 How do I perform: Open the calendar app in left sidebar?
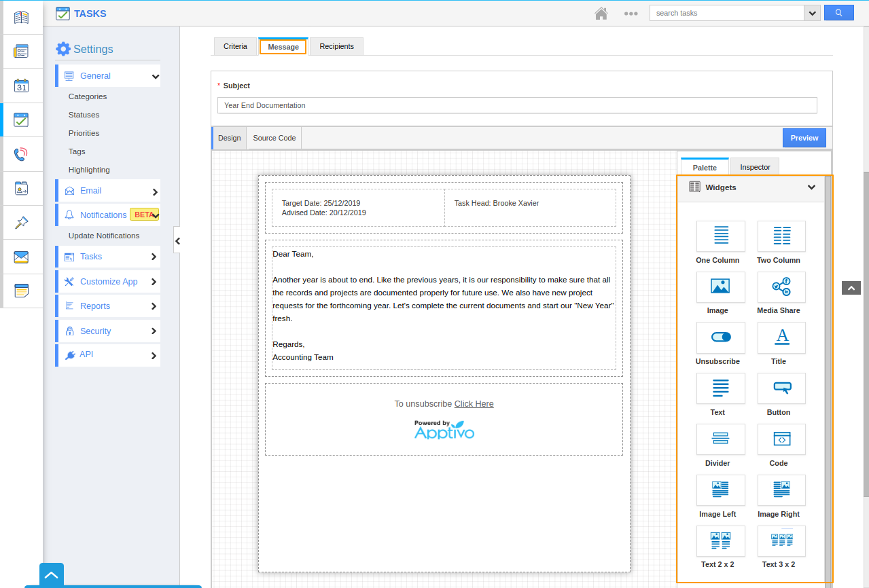[x=21, y=86]
